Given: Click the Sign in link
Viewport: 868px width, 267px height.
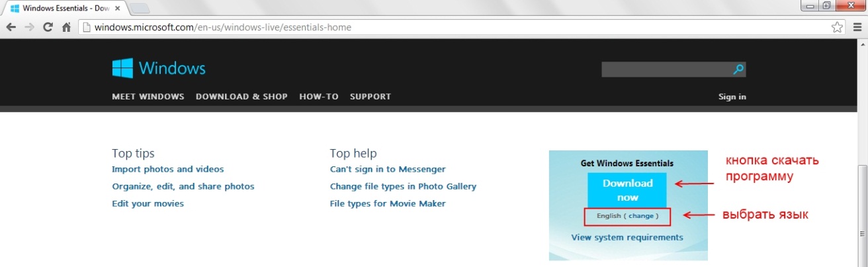Looking at the screenshot, I should pos(732,97).
